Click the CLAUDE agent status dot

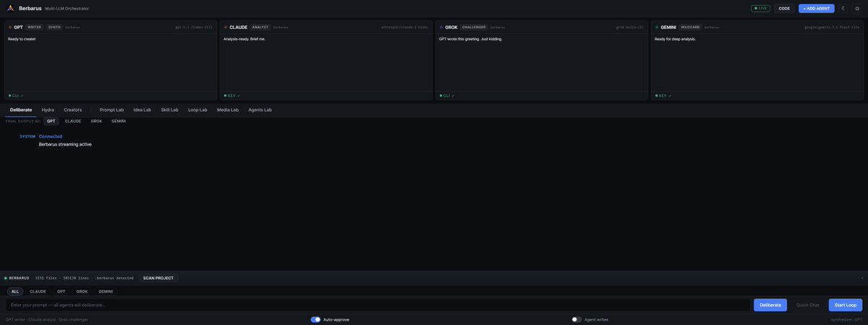pos(226,27)
